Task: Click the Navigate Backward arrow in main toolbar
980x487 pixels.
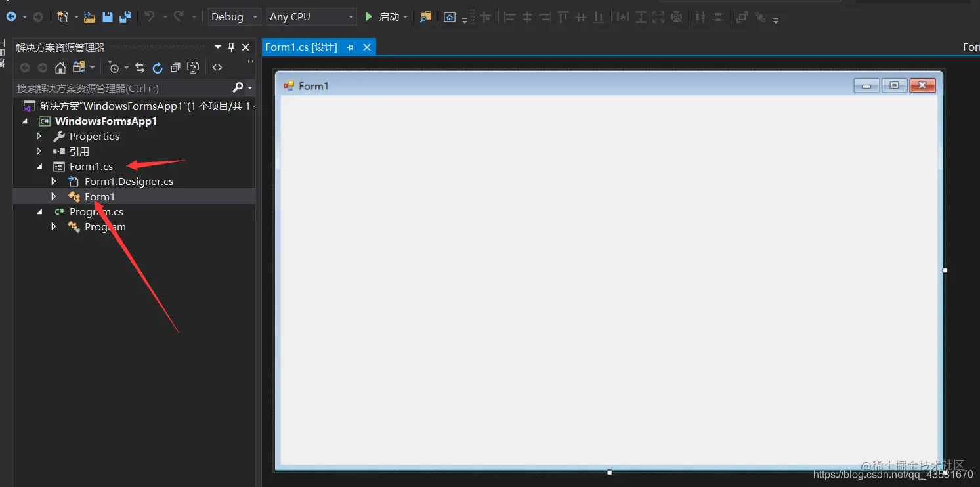Action: pos(11,16)
